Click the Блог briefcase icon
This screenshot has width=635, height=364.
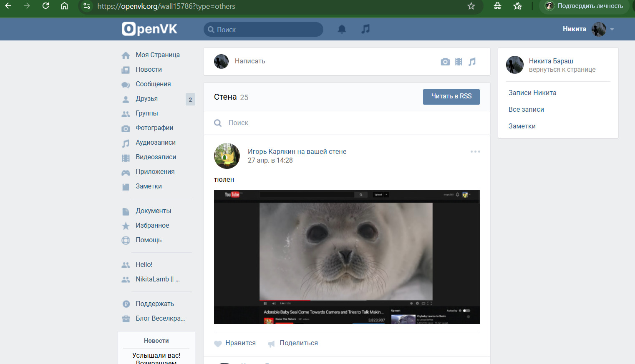pos(126,319)
